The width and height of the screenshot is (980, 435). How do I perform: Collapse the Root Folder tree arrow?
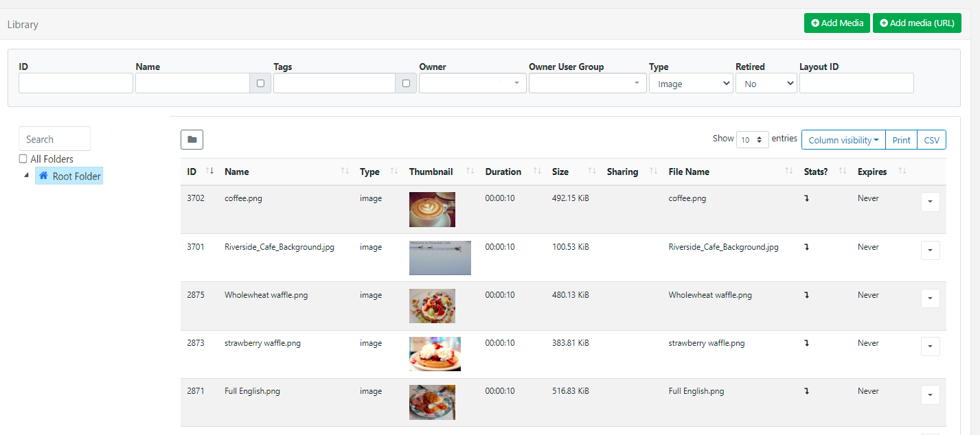click(x=27, y=176)
